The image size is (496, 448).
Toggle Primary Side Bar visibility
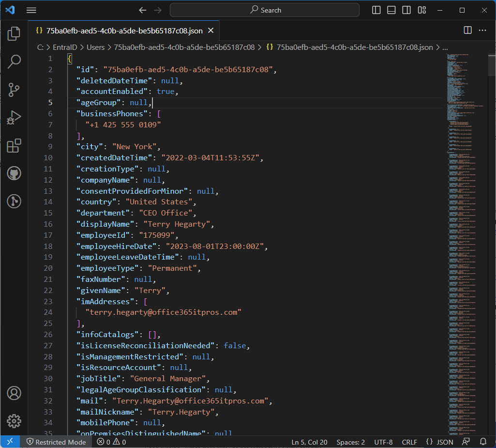pyautogui.click(x=376, y=10)
